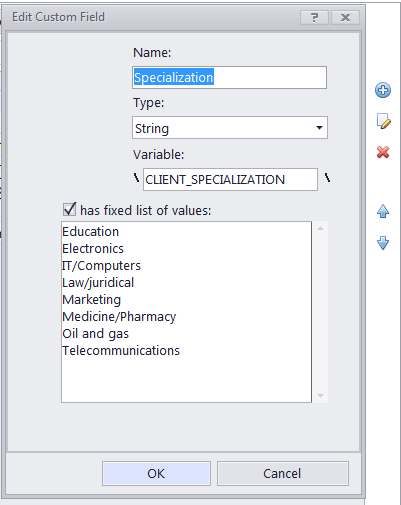Screen dimensions: 401x505
Task: Click the edit pencil note icon
Action: pyautogui.click(x=383, y=121)
